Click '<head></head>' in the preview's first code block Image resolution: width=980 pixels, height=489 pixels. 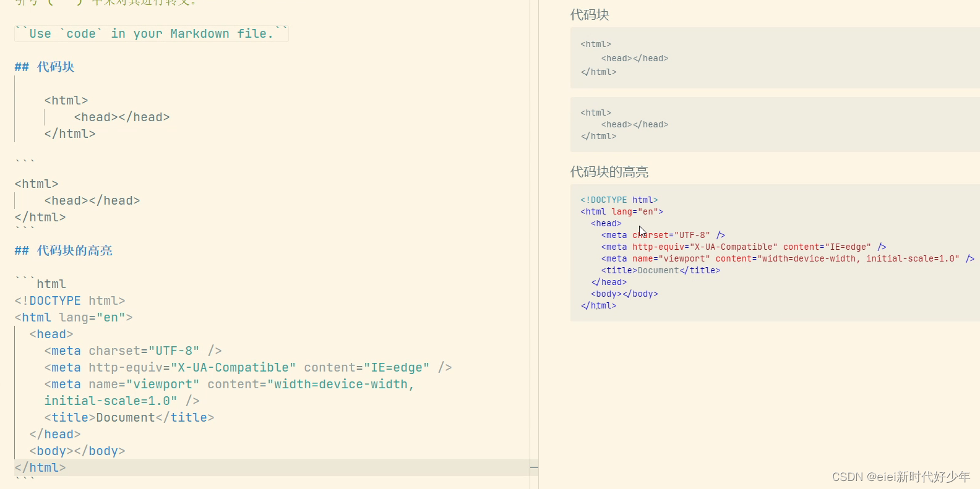click(x=635, y=58)
